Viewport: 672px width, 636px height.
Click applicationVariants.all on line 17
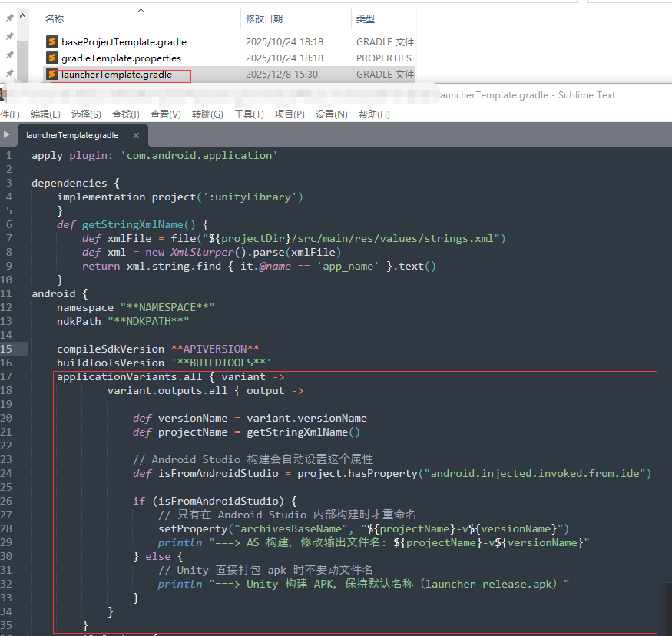(130, 376)
